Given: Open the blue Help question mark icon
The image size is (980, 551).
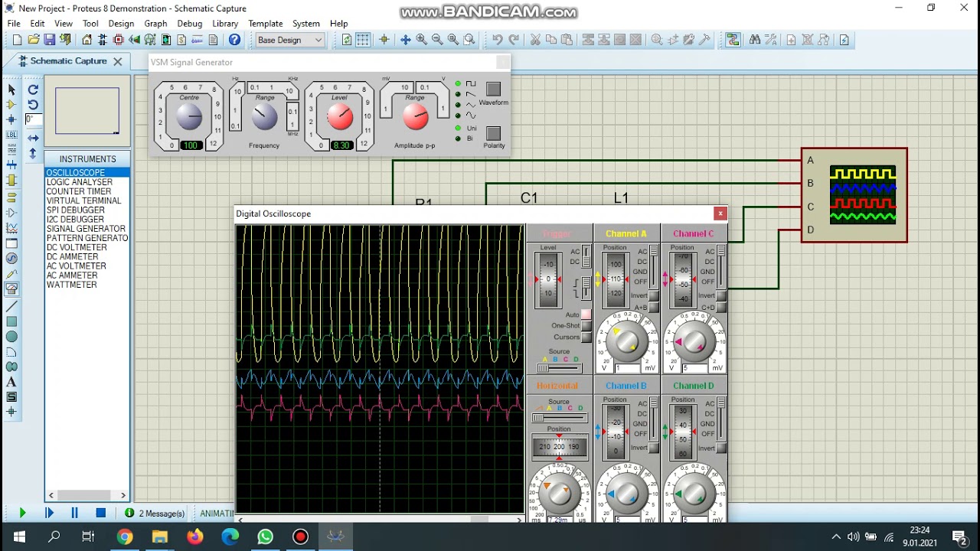Looking at the screenshot, I should coord(235,40).
